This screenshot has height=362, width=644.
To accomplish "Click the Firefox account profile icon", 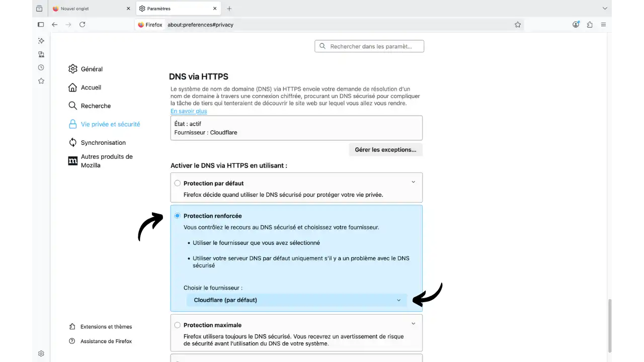I will tap(576, 25).
